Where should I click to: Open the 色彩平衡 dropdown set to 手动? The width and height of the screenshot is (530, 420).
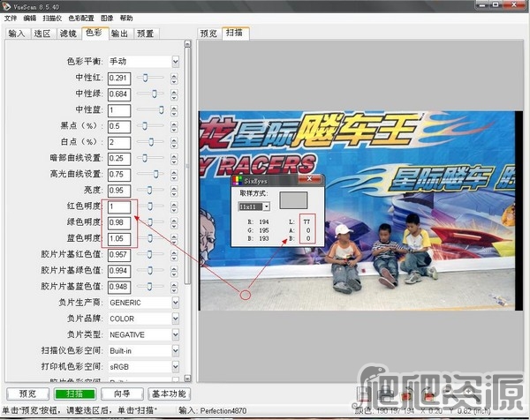(x=175, y=62)
